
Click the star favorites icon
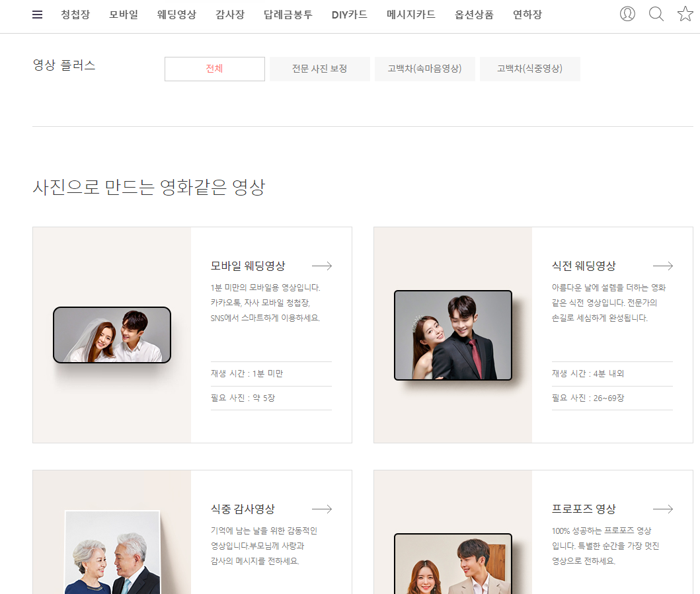685,14
